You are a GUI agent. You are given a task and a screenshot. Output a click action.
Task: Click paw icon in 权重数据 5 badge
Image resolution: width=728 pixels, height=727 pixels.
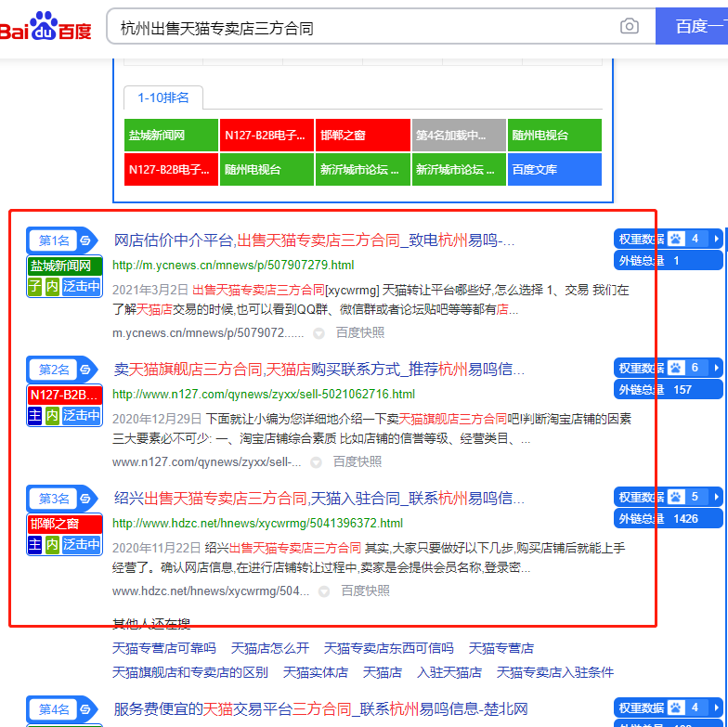[x=676, y=498]
